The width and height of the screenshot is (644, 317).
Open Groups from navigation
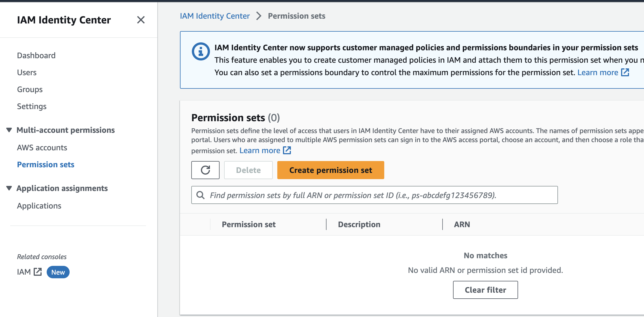(30, 89)
